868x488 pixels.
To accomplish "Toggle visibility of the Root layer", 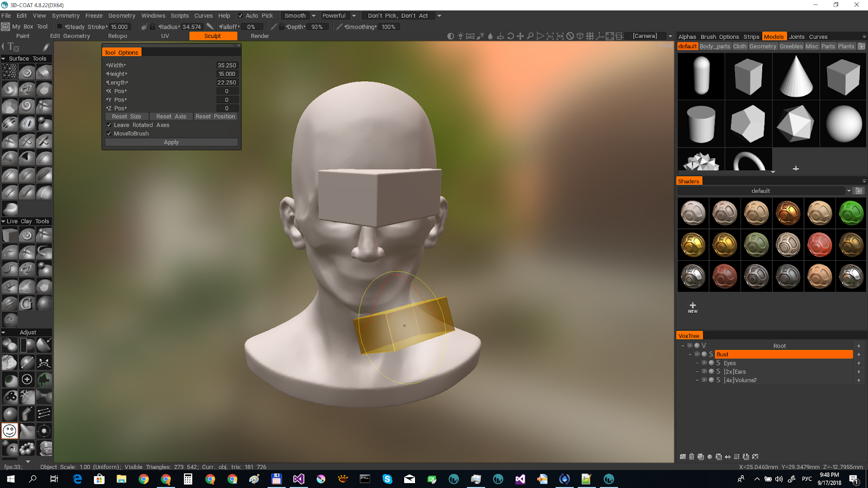I will pos(690,345).
